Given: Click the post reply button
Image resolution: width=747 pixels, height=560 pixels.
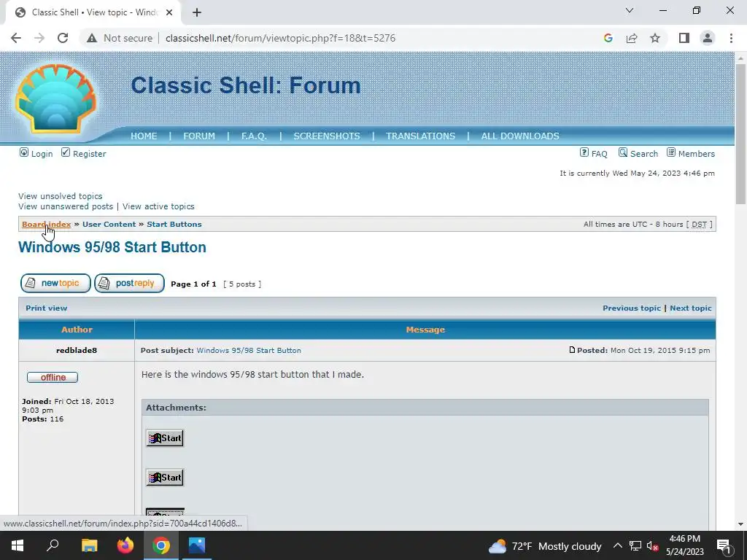Looking at the screenshot, I should 130,284.
